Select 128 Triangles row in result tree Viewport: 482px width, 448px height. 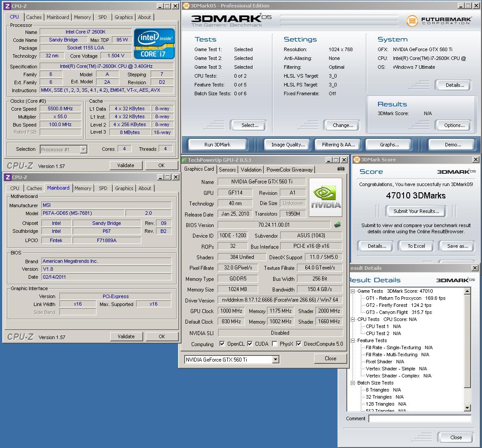click(x=386, y=404)
